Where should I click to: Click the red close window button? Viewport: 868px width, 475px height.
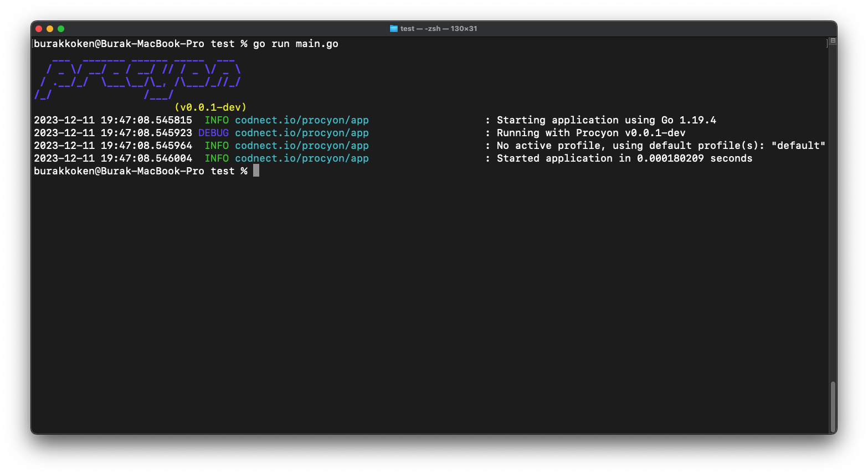(x=39, y=29)
